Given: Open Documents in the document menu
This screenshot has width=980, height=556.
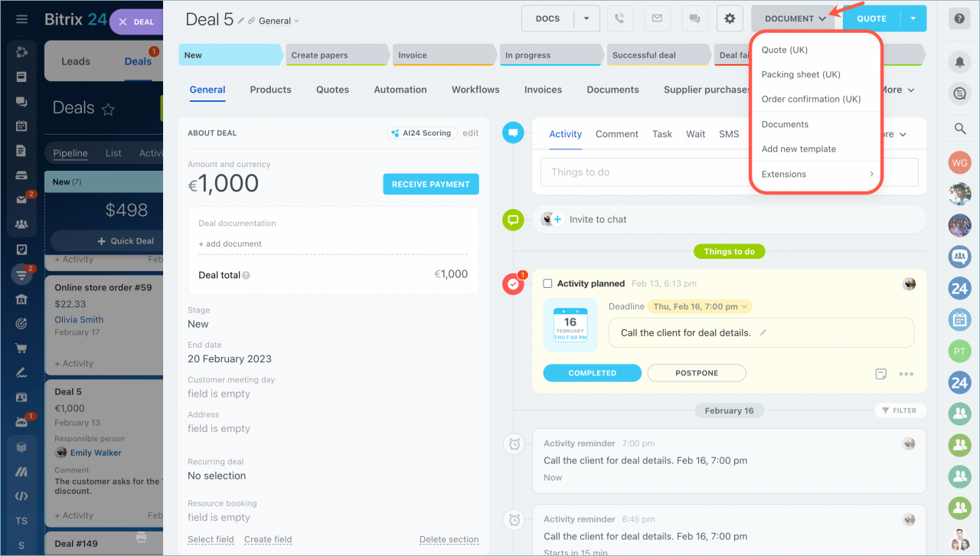Looking at the screenshot, I should click(x=785, y=124).
